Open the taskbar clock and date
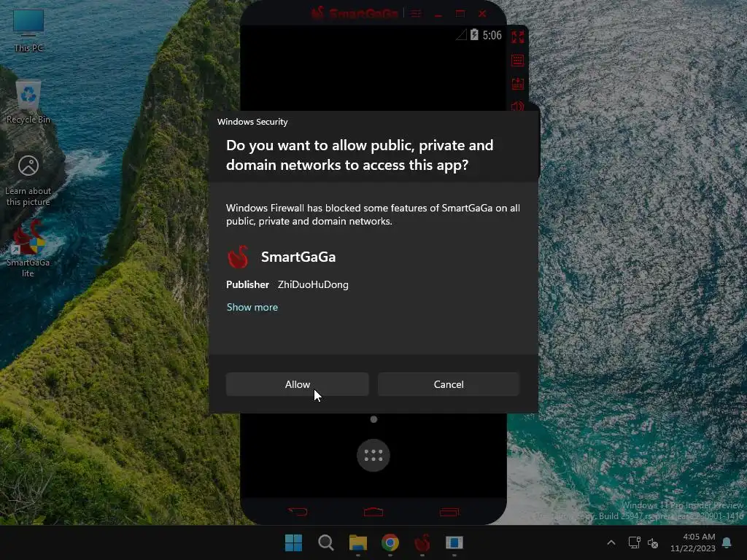Viewport: 747px width, 560px height. point(693,542)
